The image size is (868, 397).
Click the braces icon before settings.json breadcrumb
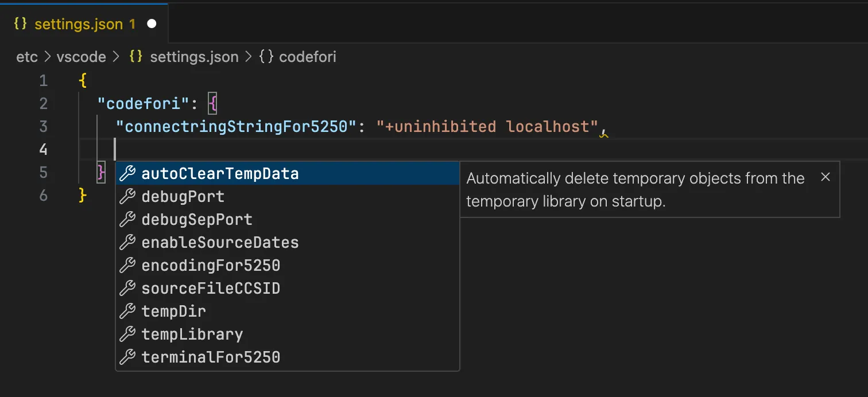[x=135, y=57]
